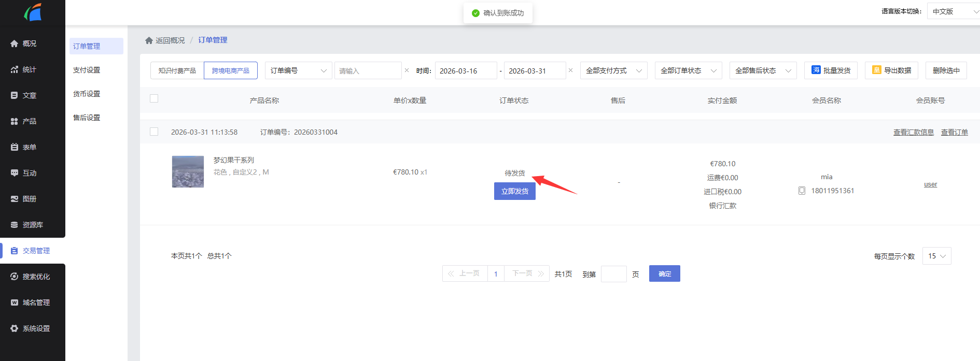Click the 资源库 database sidebar icon

(15, 225)
